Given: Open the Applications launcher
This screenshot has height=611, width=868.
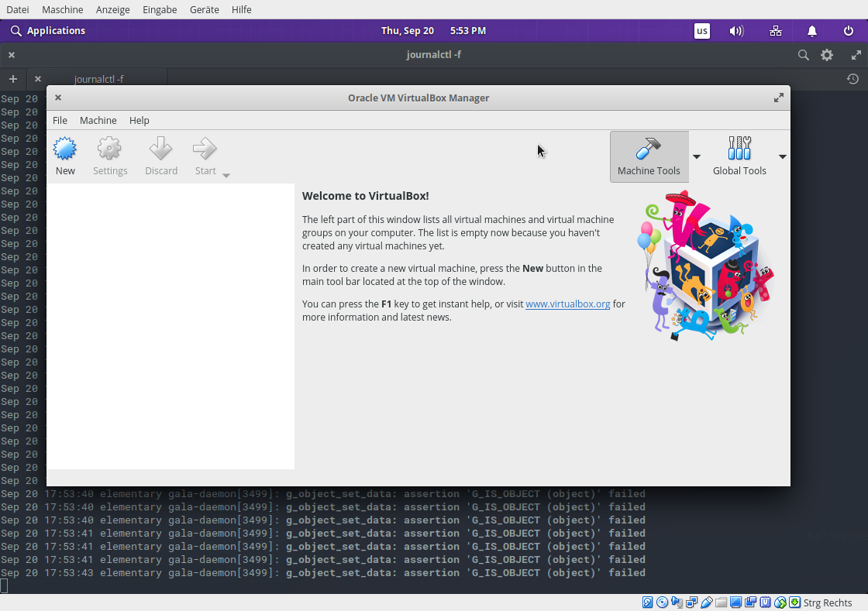Looking at the screenshot, I should (48, 31).
